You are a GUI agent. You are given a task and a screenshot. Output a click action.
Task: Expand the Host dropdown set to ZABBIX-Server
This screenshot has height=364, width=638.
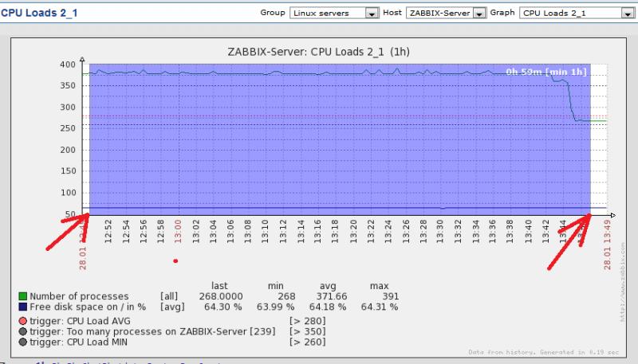point(445,14)
